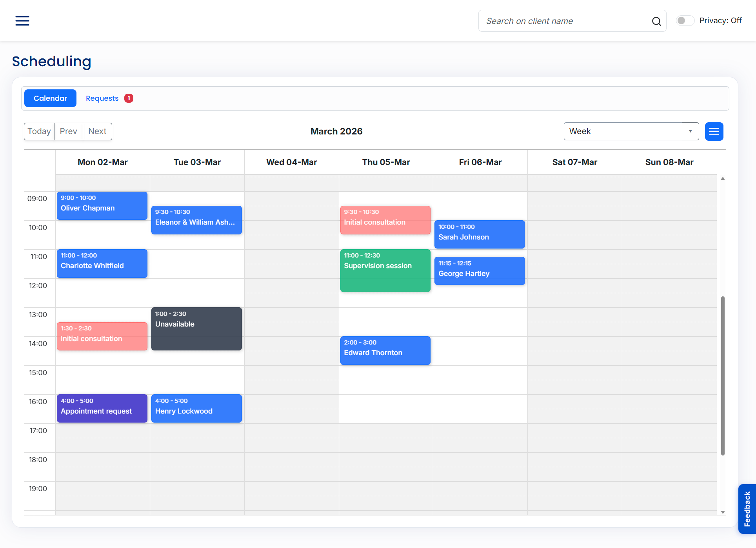
Task: Click the Scheduling page heading
Action: pyautogui.click(x=51, y=62)
